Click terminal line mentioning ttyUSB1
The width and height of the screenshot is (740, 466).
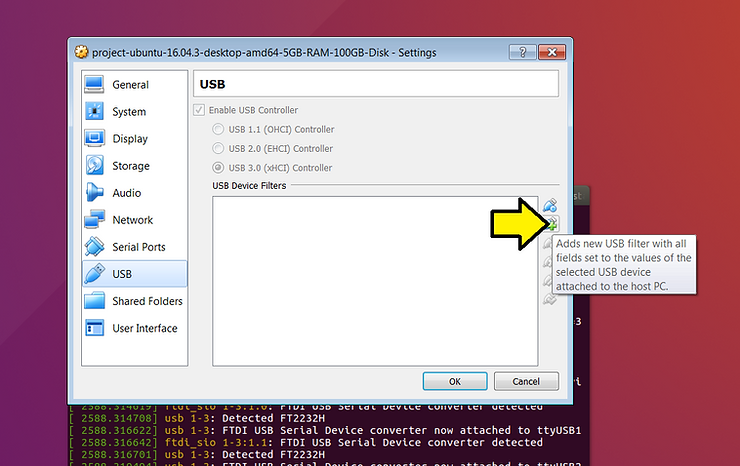(325, 430)
